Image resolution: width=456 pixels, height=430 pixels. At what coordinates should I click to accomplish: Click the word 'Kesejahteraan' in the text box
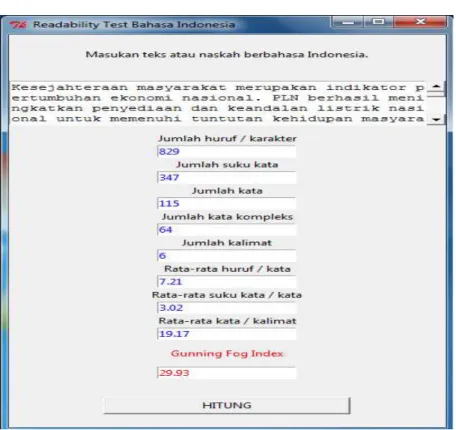70,87
